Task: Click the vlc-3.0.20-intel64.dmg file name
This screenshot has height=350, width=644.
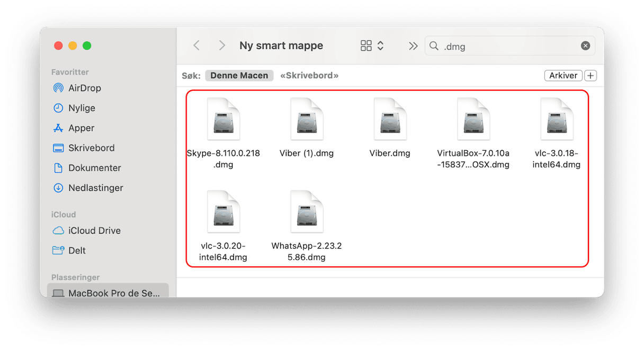Action: tap(223, 251)
